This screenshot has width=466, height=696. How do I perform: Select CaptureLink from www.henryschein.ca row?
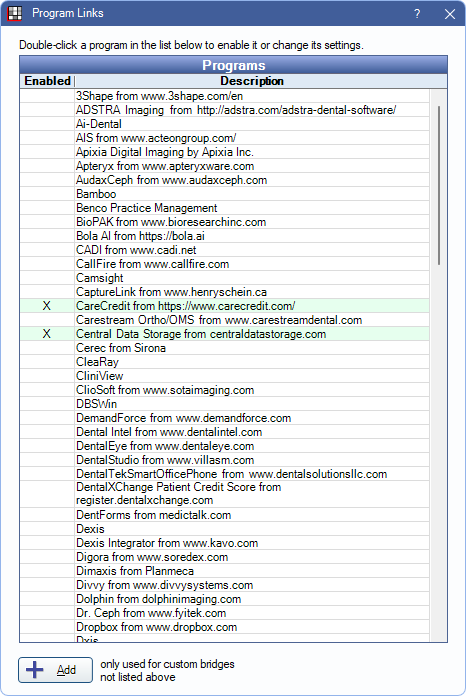pyautogui.click(x=225, y=292)
